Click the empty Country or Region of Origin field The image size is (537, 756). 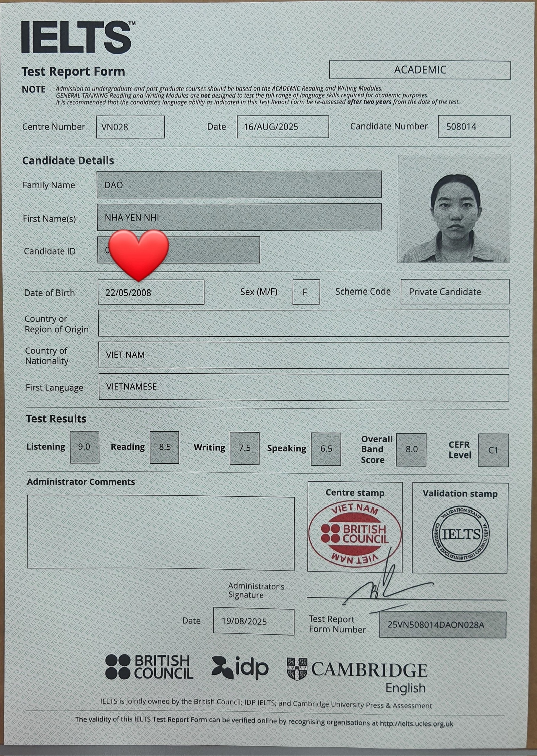coord(303,323)
